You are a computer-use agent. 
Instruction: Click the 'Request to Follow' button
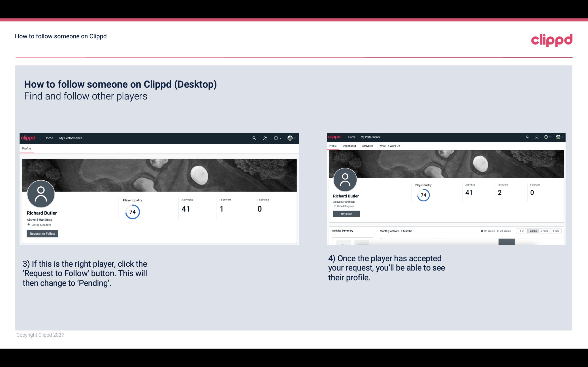coord(42,233)
